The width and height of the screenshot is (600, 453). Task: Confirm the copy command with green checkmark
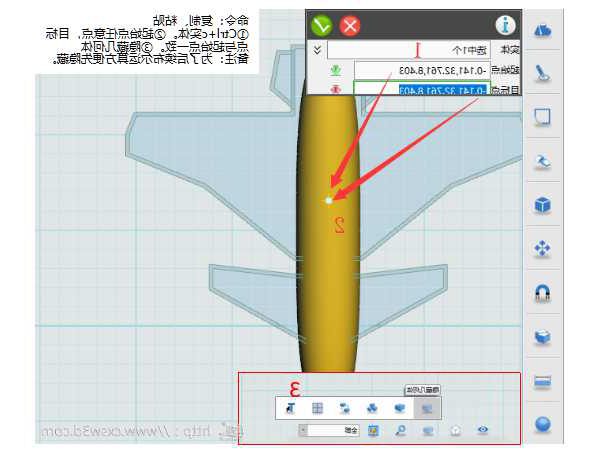[x=321, y=26]
